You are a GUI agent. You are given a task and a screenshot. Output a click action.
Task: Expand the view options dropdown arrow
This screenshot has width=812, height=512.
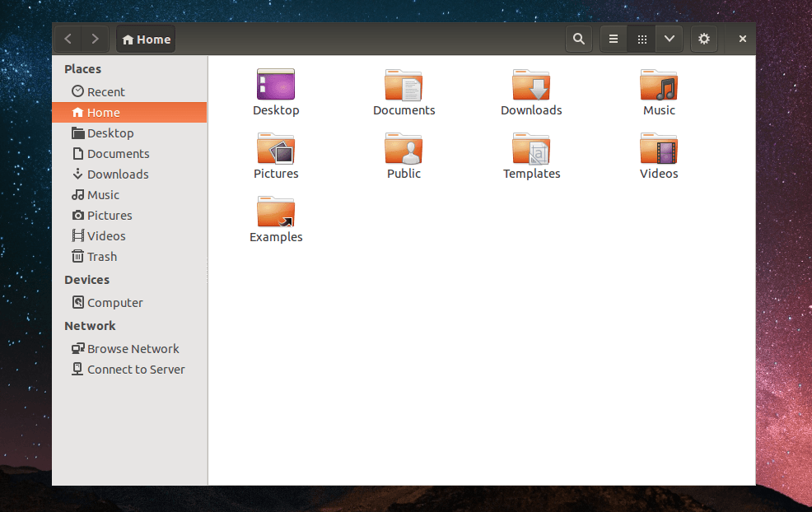pos(669,39)
